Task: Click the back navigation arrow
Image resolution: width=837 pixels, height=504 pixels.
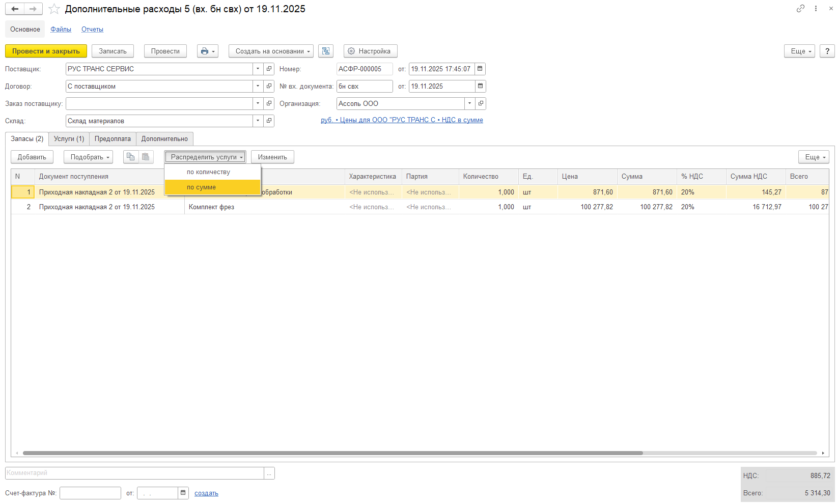Action: tap(15, 9)
